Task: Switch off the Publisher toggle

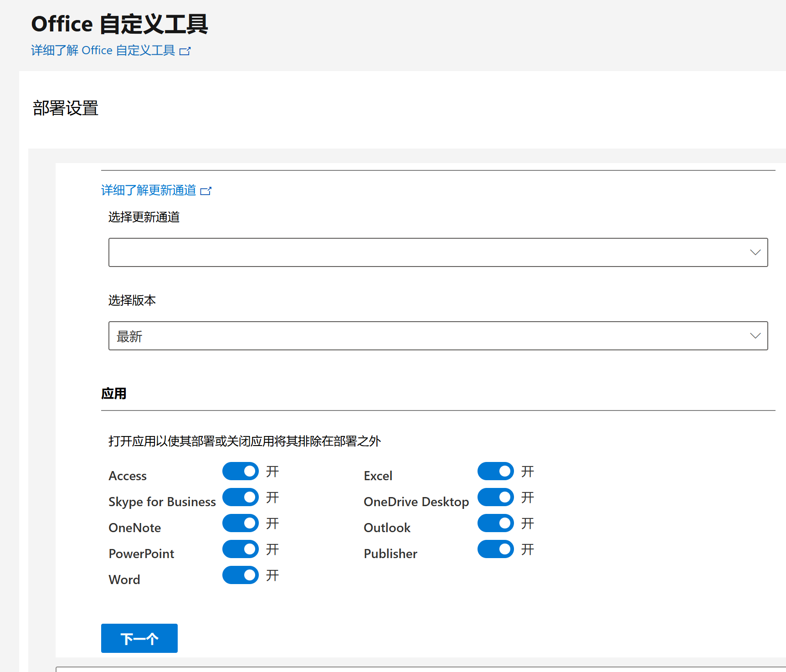Action: click(x=495, y=549)
